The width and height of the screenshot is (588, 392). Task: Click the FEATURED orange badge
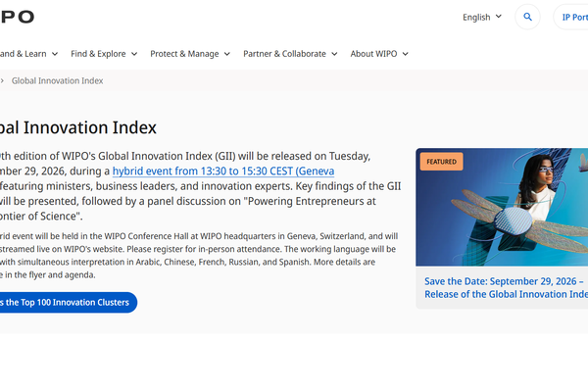click(x=441, y=162)
